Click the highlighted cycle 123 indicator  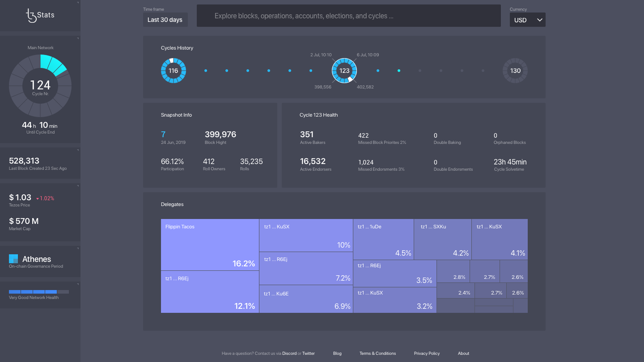tap(344, 70)
